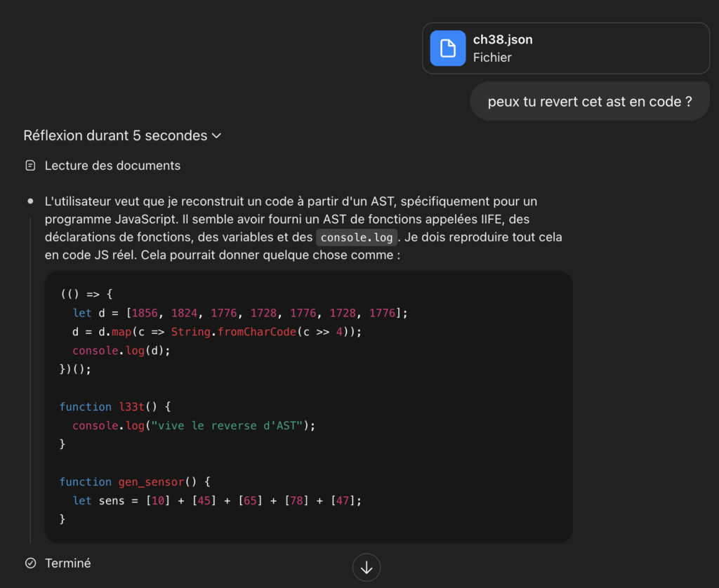719x588 pixels.
Task: Click the user message "peux tu revert cet ast"
Action: tap(589, 102)
